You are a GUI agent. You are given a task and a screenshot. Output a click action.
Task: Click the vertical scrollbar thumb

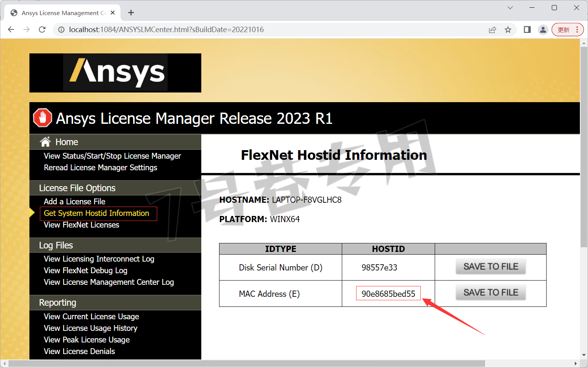coord(584,147)
